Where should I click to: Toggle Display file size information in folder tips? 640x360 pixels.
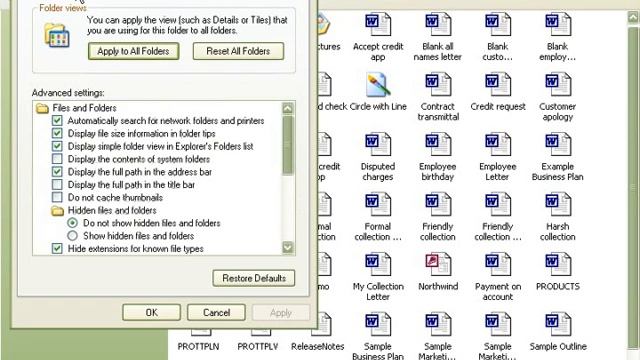coord(57,133)
